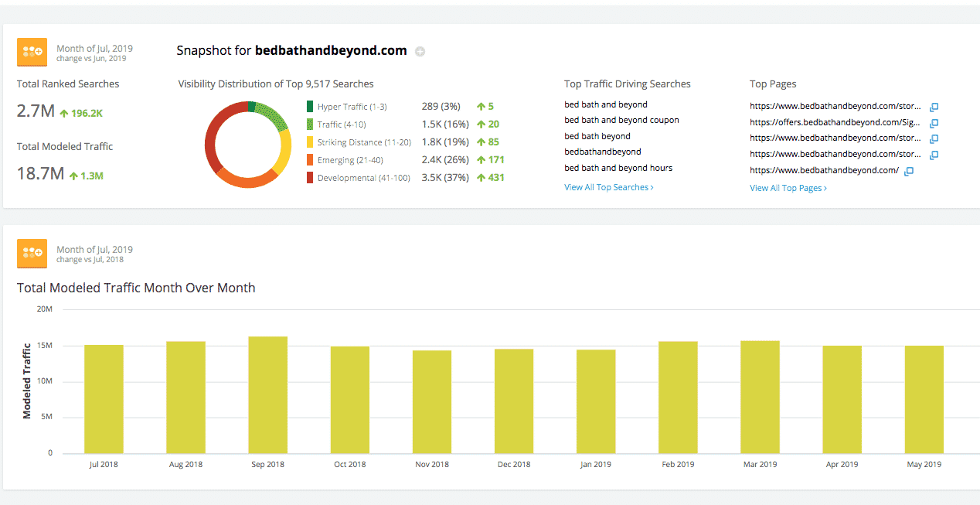Select the 'bed bath and beyond hours' search
Screen dimensions: 980x505
click(x=618, y=168)
